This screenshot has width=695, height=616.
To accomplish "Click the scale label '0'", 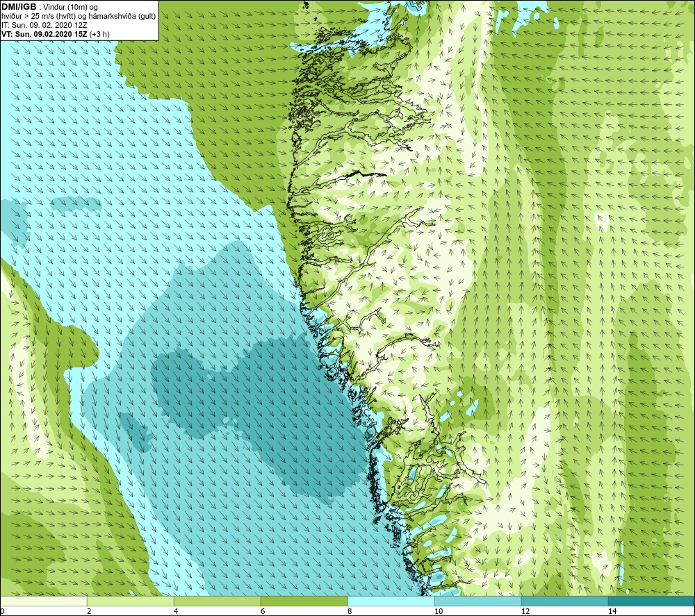I will pyautogui.click(x=2, y=611).
